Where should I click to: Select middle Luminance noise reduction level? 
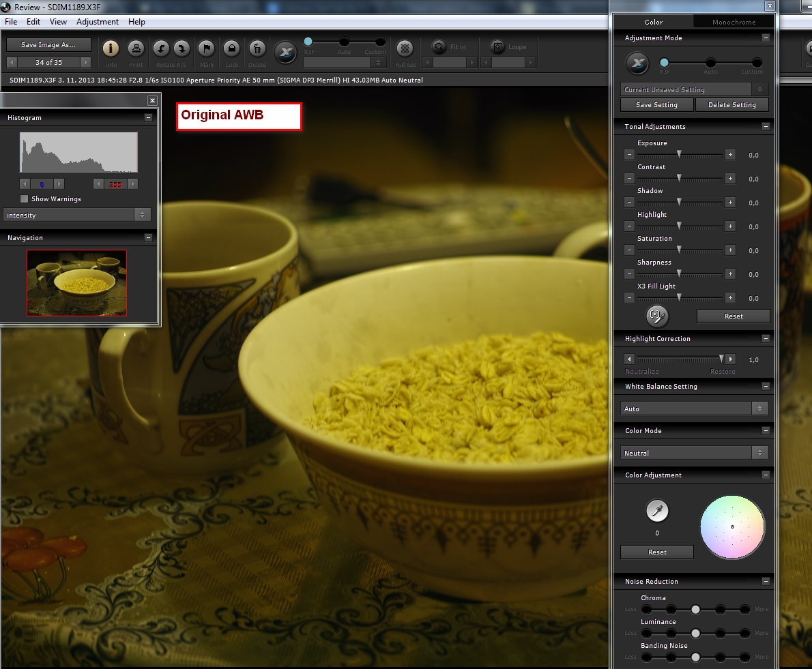tap(695, 633)
